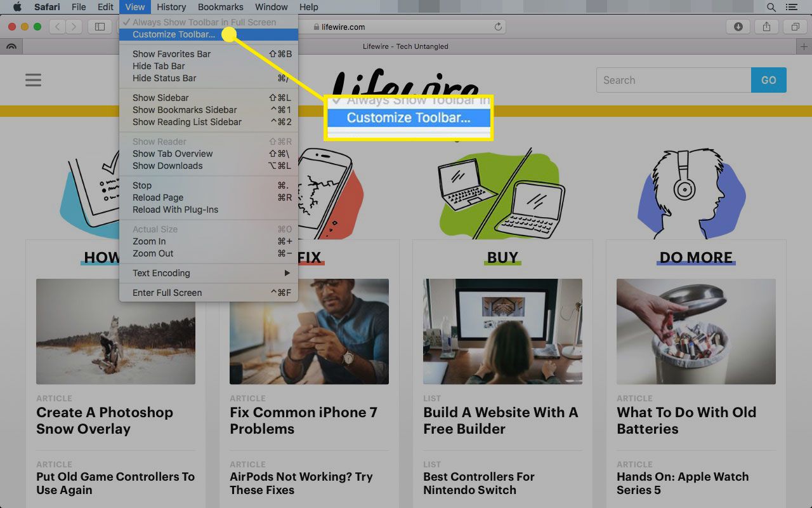Choose Stop in View menu
812x508 pixels.
(x=209, y=185)
